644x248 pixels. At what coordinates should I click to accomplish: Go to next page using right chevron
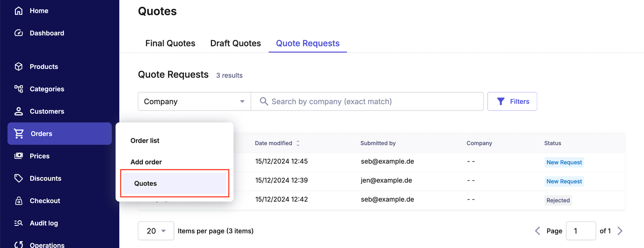[620, 231]
